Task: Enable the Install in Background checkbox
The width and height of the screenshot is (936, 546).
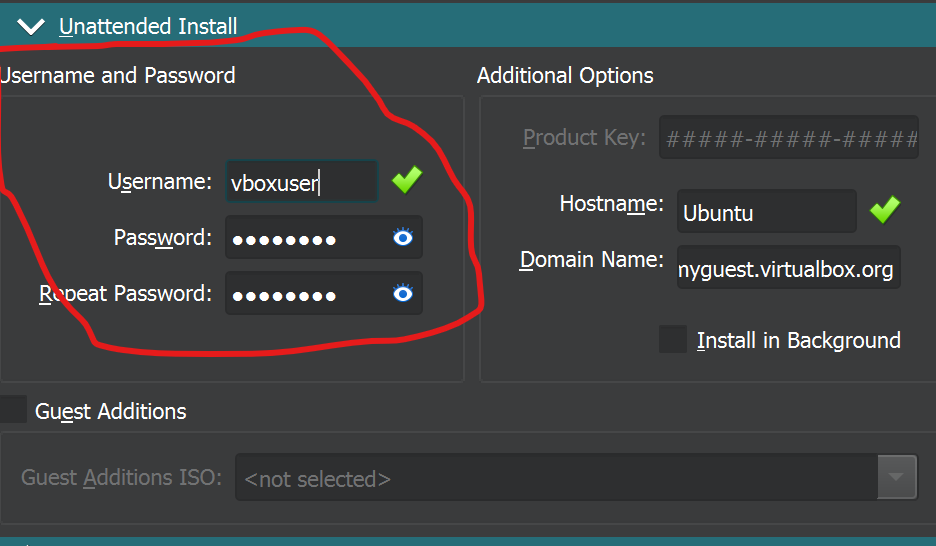Action: pyautogui.click(x=673, y=340)
